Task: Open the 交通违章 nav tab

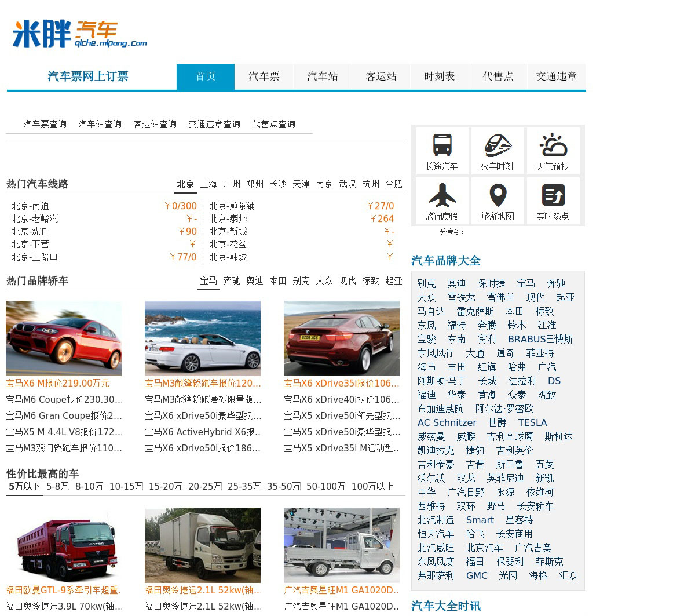Action: [x=557, y=76]
